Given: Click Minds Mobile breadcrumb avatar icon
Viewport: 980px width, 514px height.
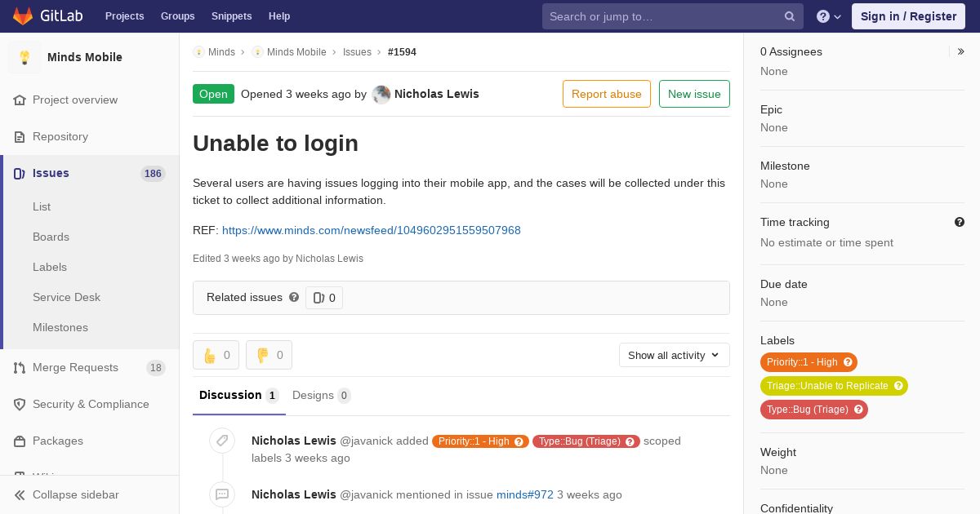Looking at the screenshot, I should 257,52.
